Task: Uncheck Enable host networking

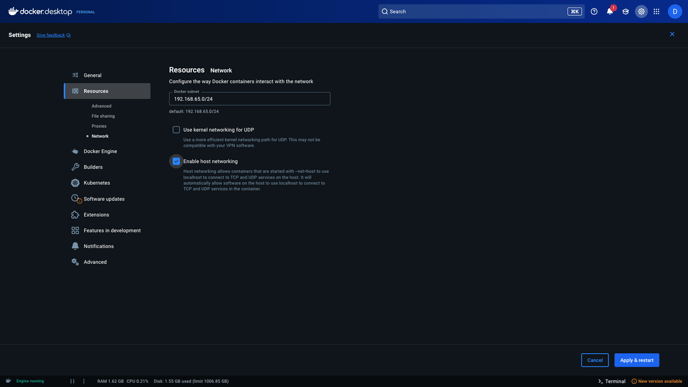Action: [176, 161]
